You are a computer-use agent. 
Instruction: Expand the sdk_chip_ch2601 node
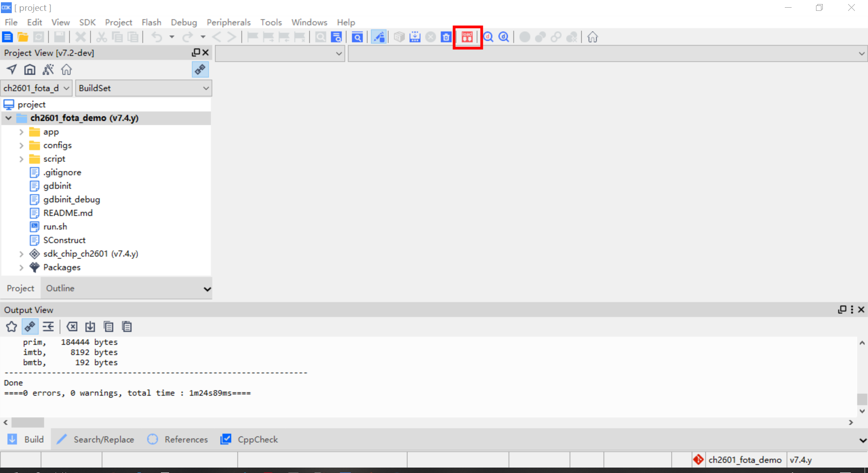[x=21, y=254]
